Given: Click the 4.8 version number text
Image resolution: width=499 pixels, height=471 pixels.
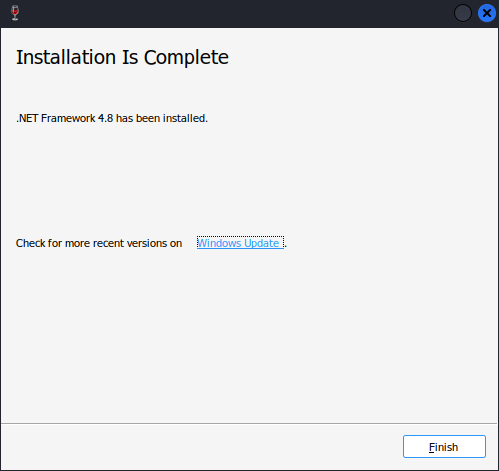Looking at the screenshot, I should pos(105,118).
